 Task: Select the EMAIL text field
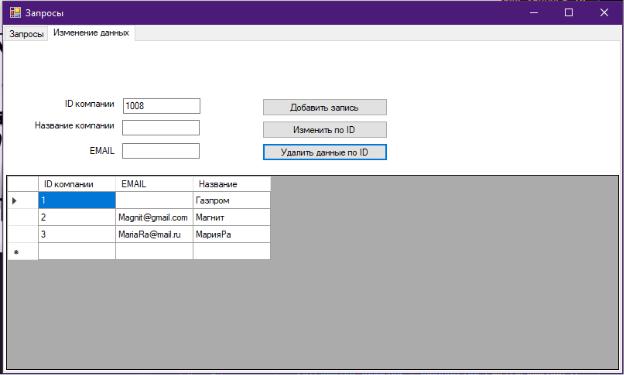161,151
